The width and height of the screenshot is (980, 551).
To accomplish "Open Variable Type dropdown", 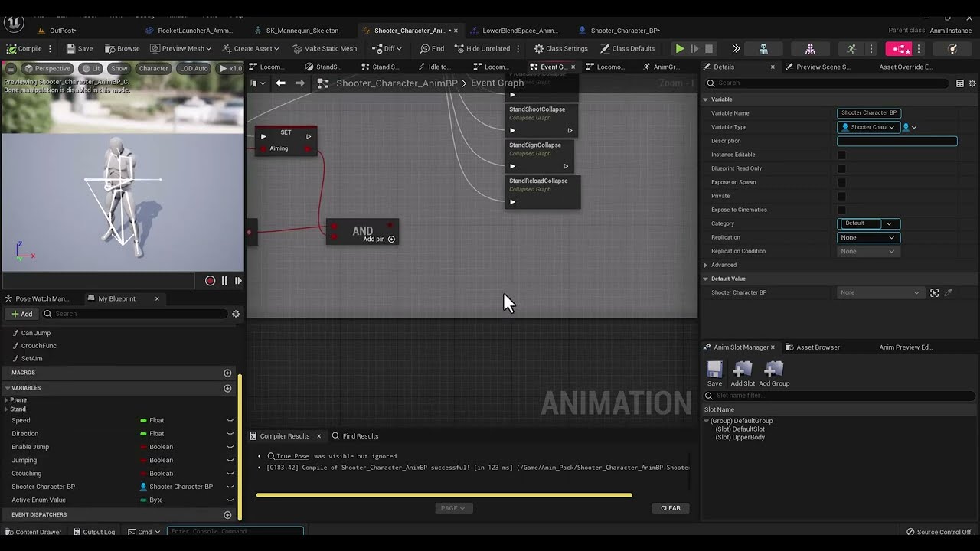I will (868, 127).
